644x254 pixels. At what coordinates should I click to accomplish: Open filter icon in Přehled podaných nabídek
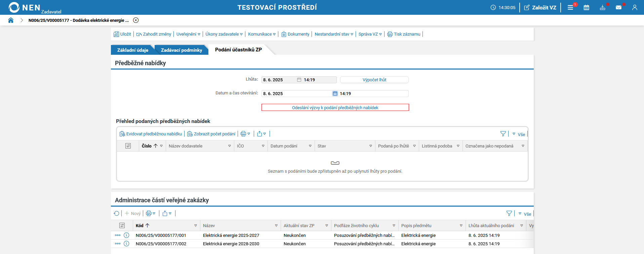pos(503,134)
